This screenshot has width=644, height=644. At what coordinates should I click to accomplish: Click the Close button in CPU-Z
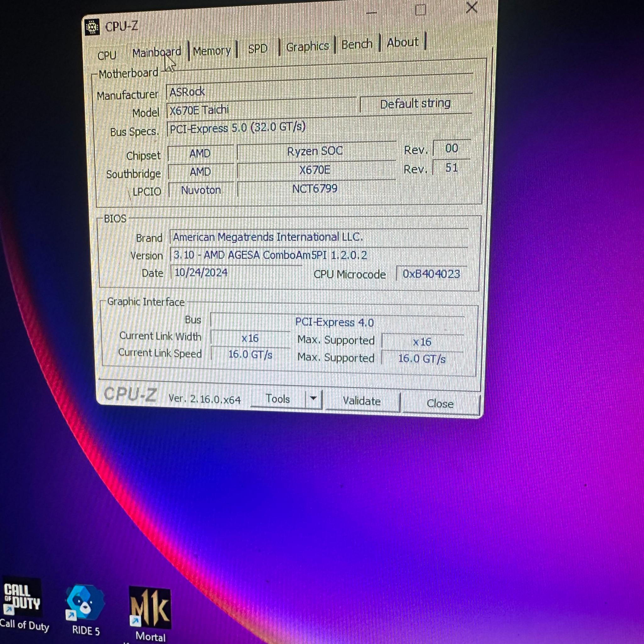[440, 403]
